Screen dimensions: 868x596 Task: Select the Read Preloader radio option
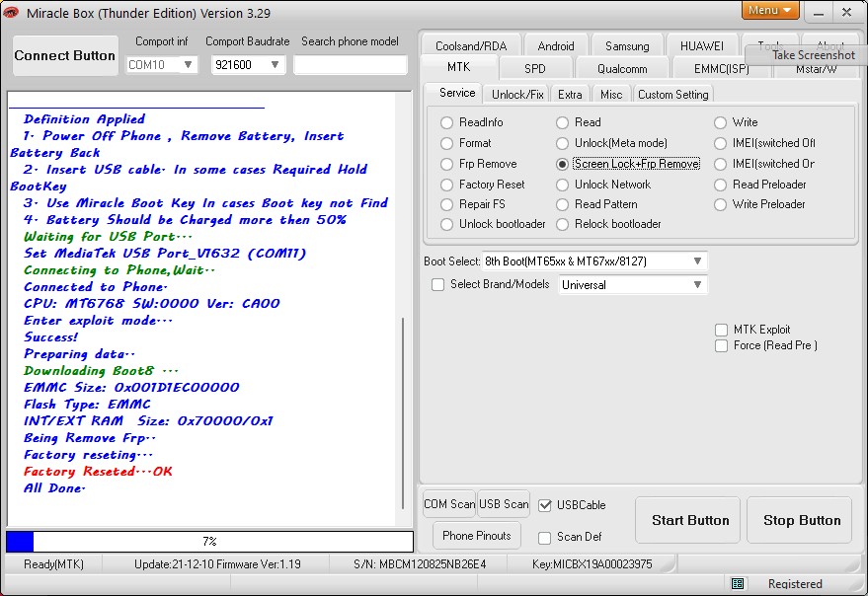pos(720,185)
